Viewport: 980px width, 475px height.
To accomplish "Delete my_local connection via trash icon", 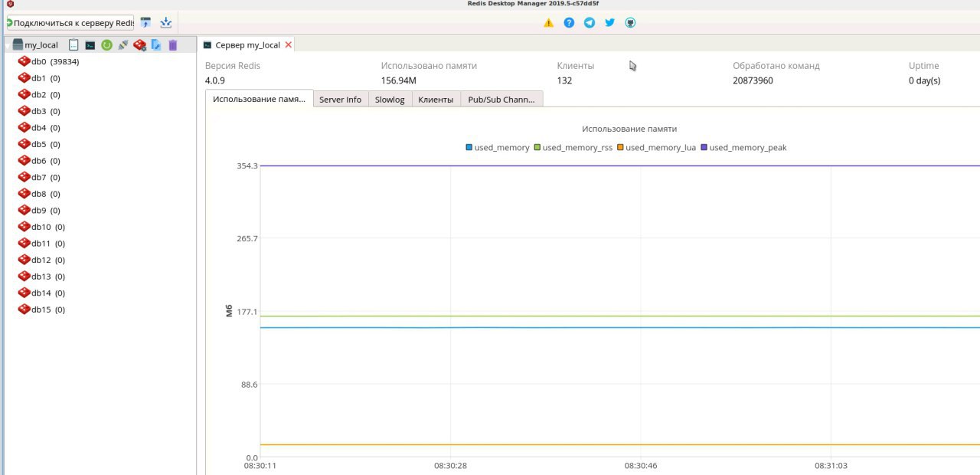I will pos(173,45).
